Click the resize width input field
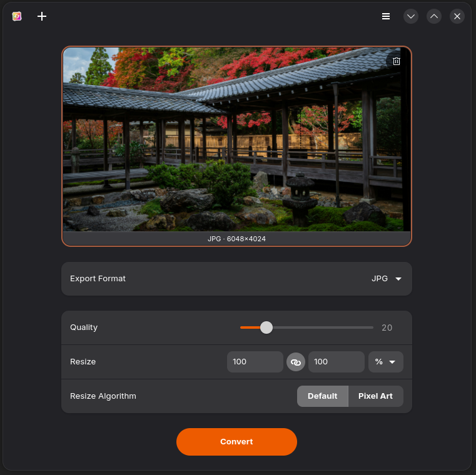This screenshot has height=475, width=476. coord(255,362)
